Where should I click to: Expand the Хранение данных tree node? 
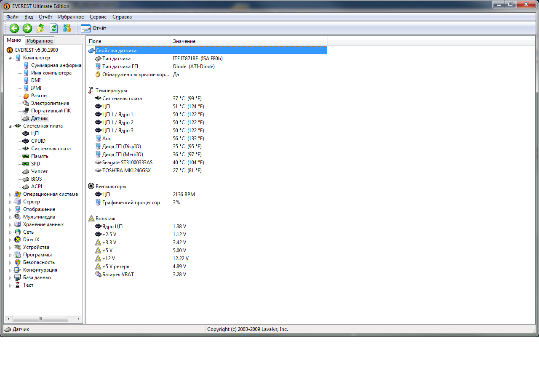(11, 225)
